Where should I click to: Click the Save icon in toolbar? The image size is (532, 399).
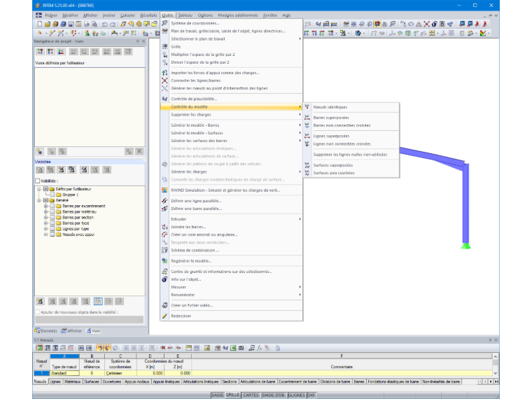tap(71, 24)
